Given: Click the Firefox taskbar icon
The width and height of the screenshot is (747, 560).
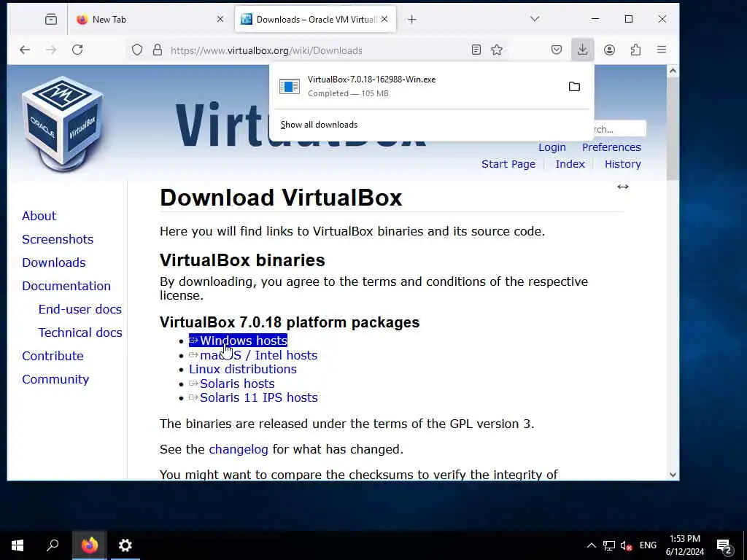Looking at the screenshot, I should (89, 545).
